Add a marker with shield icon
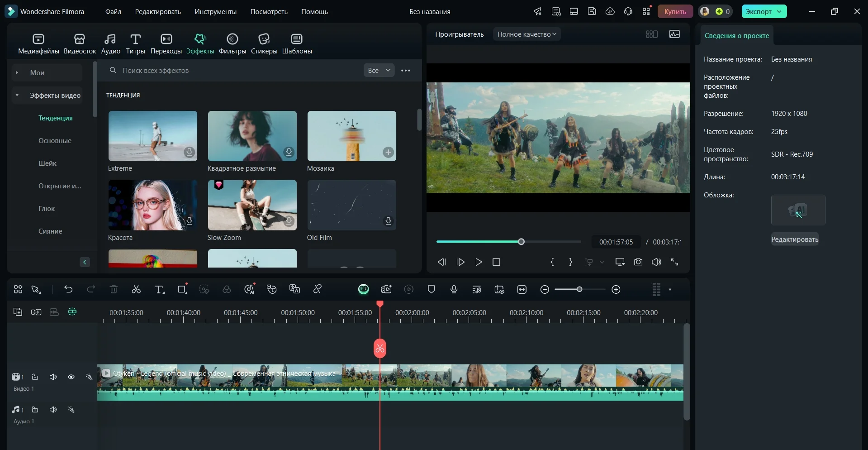 tap(432, 289)
